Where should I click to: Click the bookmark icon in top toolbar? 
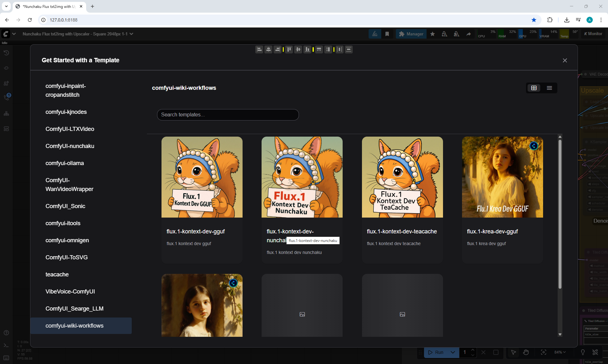coord(387,34)
